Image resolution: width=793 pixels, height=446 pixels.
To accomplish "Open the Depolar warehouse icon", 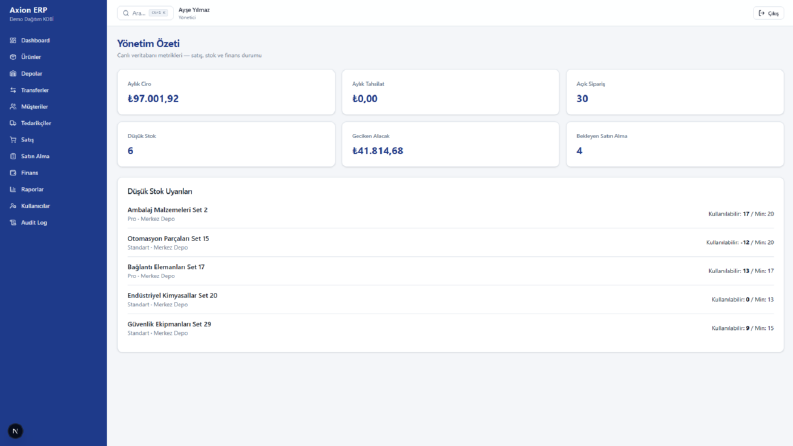I will [13, 74].
